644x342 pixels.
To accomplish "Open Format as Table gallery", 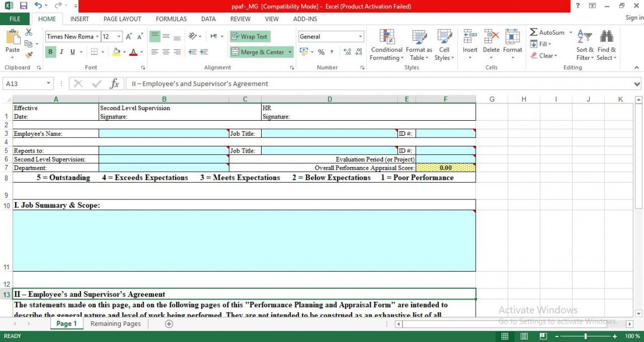I will pos(419,45).
